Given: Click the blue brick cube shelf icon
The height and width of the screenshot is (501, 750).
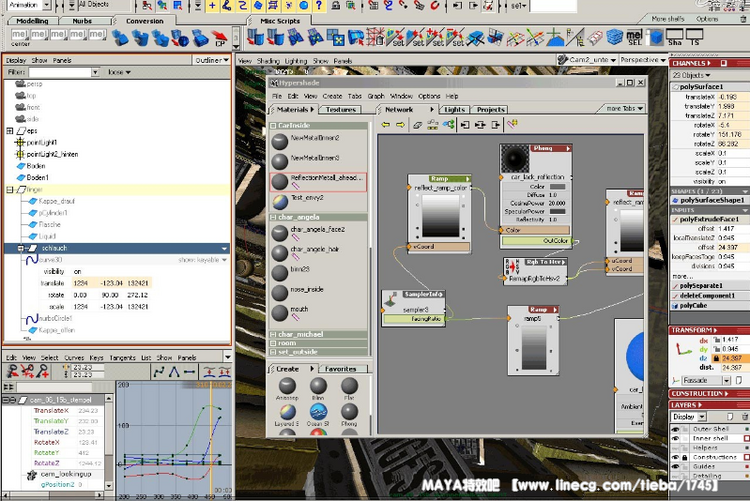Looking at the screenshot, I should coord(614,37).
